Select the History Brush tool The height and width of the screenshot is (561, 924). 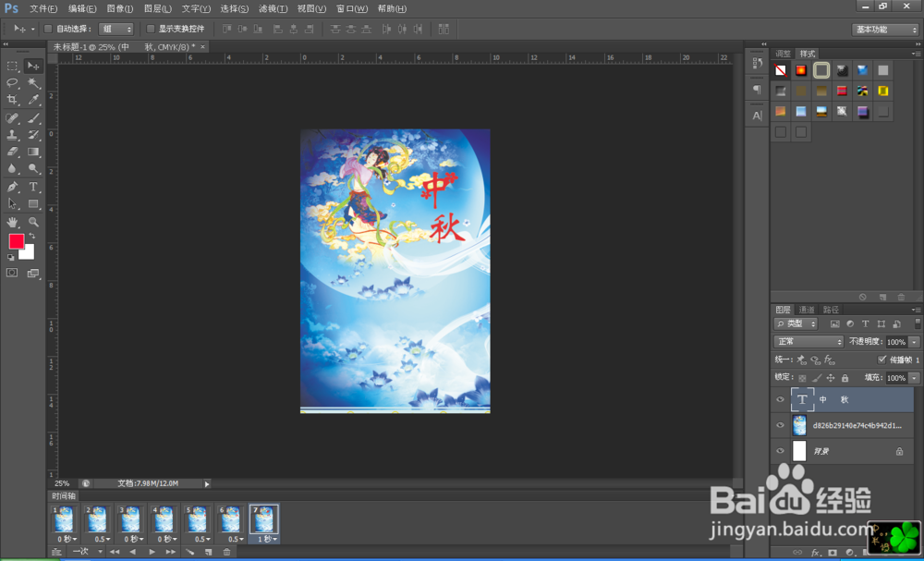point(33,135)
